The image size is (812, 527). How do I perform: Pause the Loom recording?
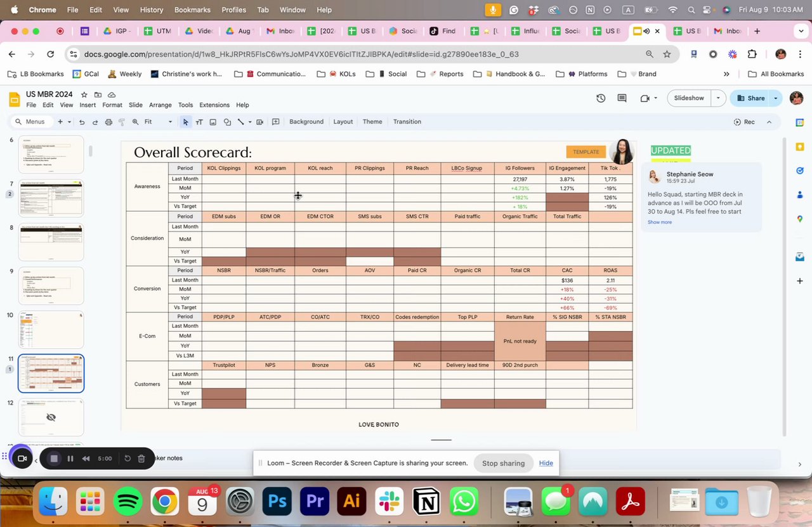tap(70, 459)
